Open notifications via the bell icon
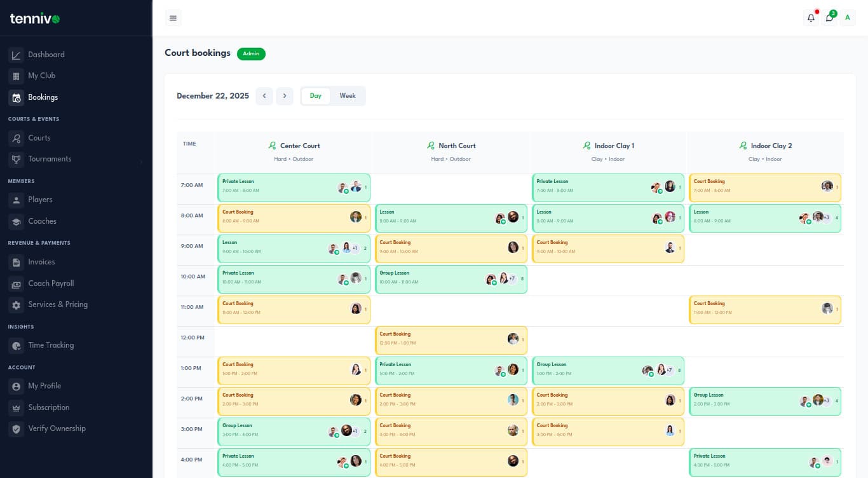868x478 pixels. pyautogui.click(x=811, y=17)
